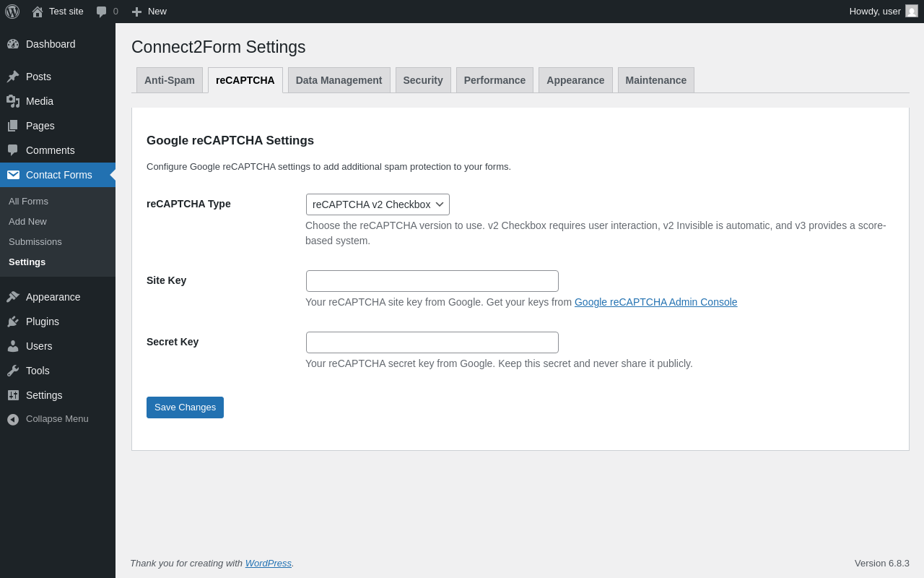Switch to the Anti-Spam tab
924x578 pixels.
click(170, 80)
